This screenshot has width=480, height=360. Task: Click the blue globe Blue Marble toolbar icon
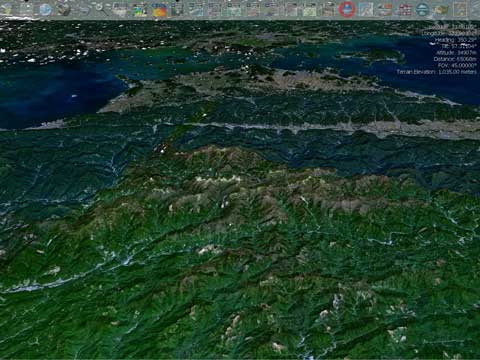coord(45,9)
